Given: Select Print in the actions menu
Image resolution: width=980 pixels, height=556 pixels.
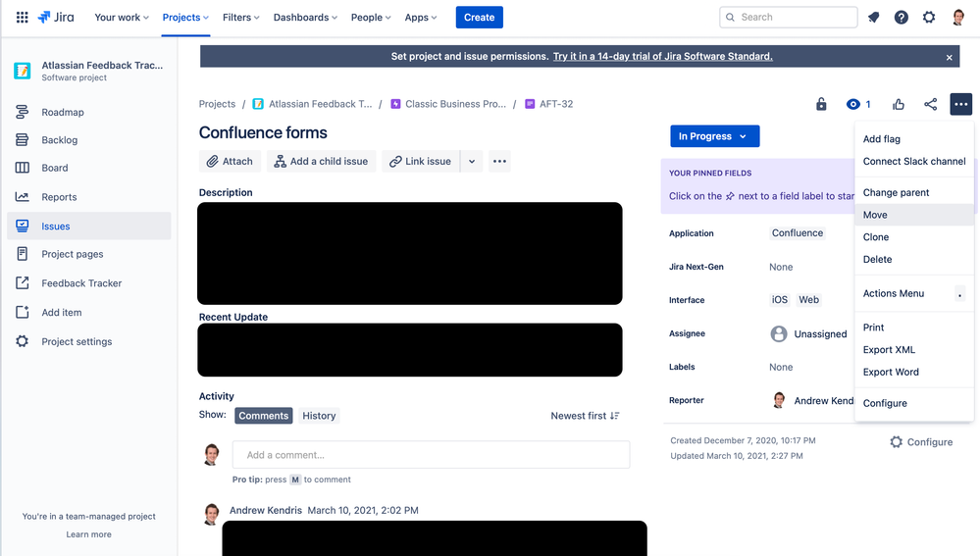Looking at the screenshot, I should (913, 328).
